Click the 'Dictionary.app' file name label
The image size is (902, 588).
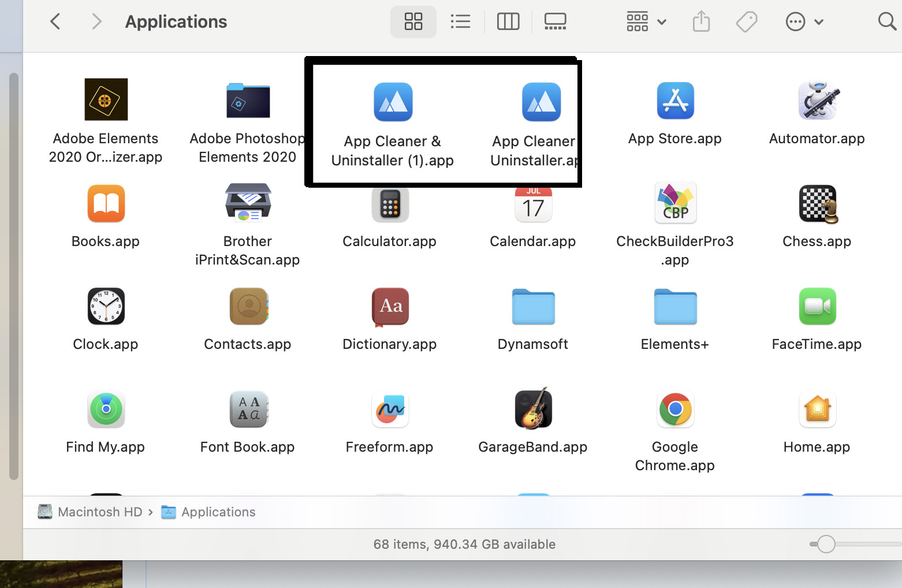click(x=389, y=344)
